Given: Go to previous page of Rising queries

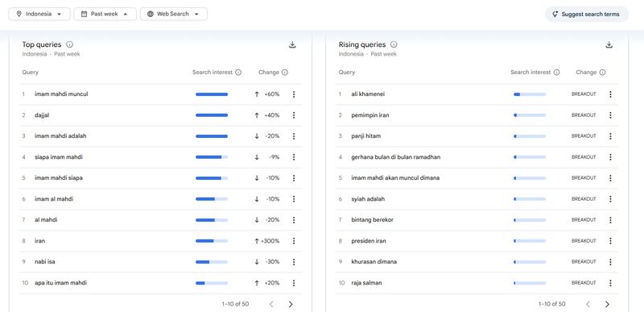Looking at the screenshot, I should pyautogui.click(x=588, y=304).
